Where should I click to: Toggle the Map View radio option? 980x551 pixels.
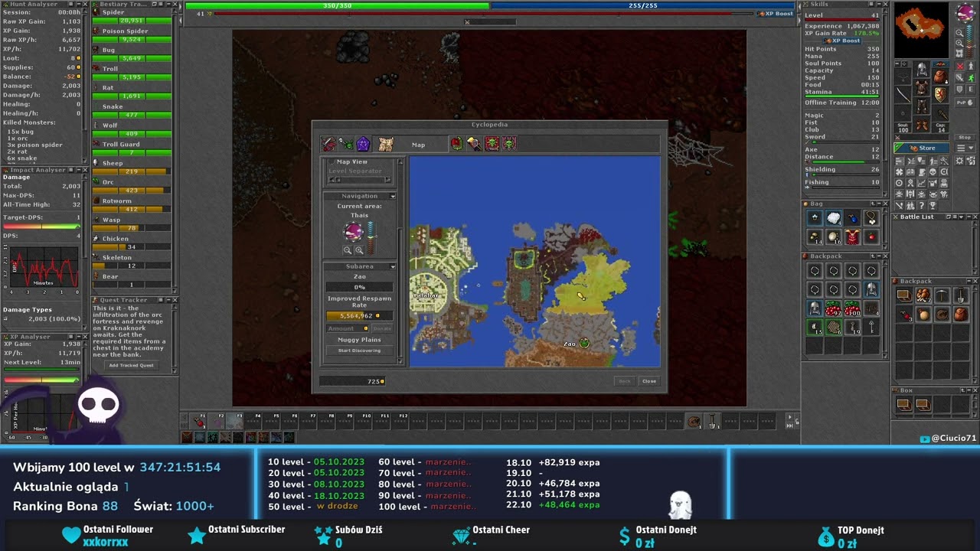tap(332, 162)
